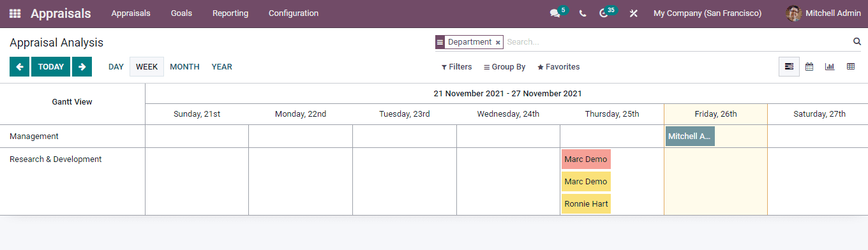Open the conversations chat icon
Viewport: 868px width, 250px height.
click(x=555, y=13)
